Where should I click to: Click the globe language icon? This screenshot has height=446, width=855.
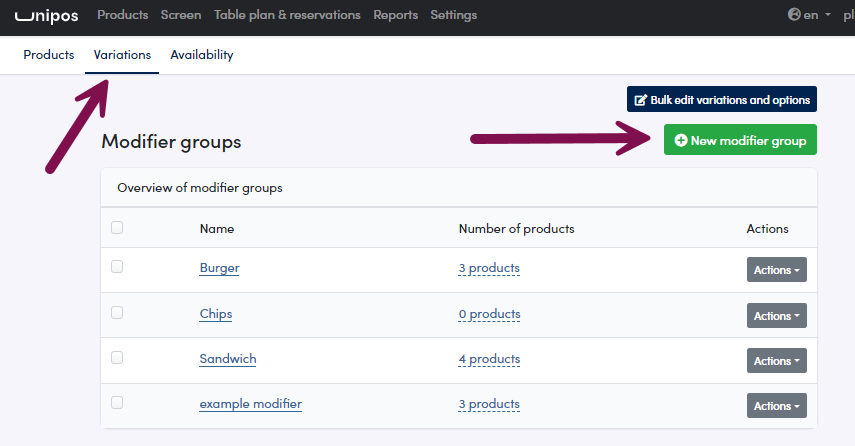coord(794,15)
